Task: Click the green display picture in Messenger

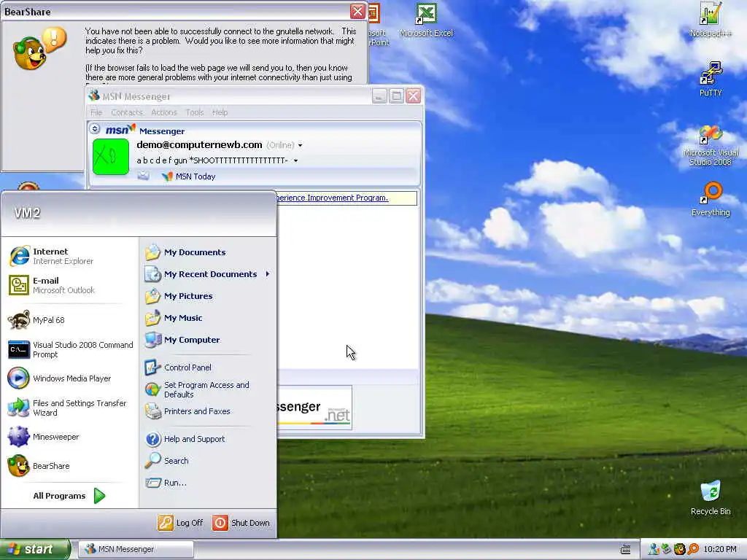Action: pos(111,157)
